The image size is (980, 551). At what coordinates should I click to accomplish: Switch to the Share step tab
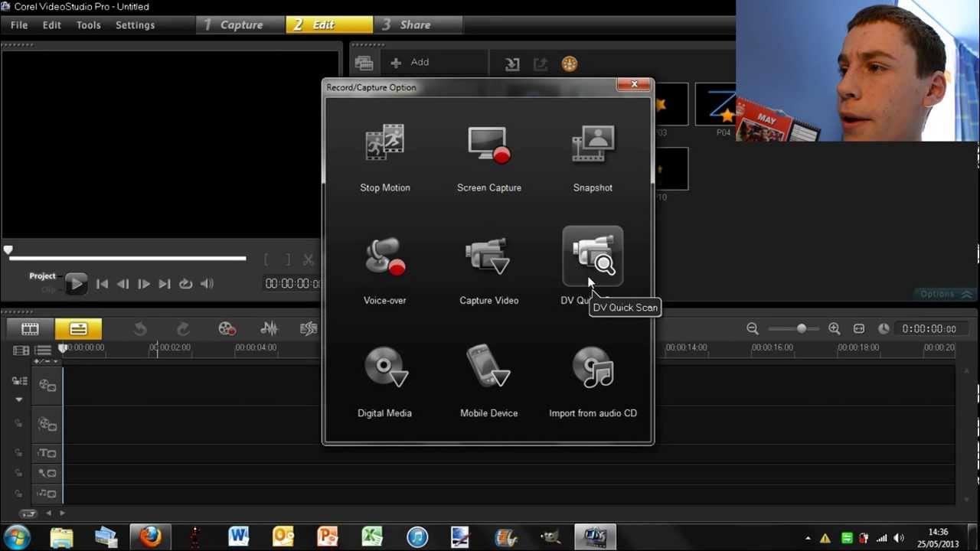[x=416, y=24]
